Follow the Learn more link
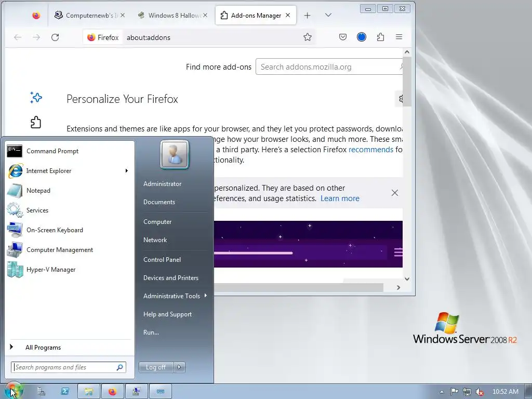 [340, 198]
